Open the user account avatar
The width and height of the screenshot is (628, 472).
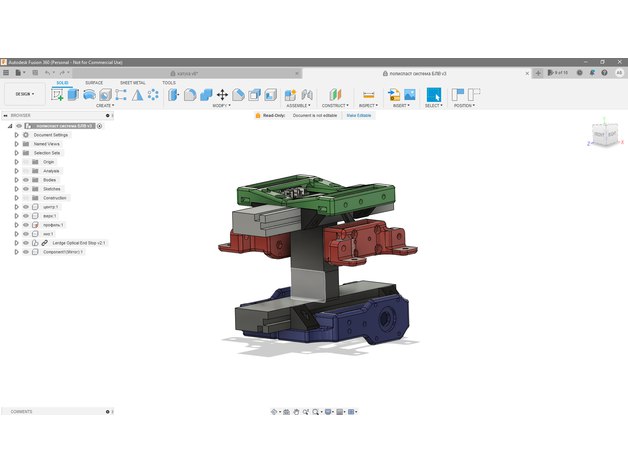pos(619,73)
